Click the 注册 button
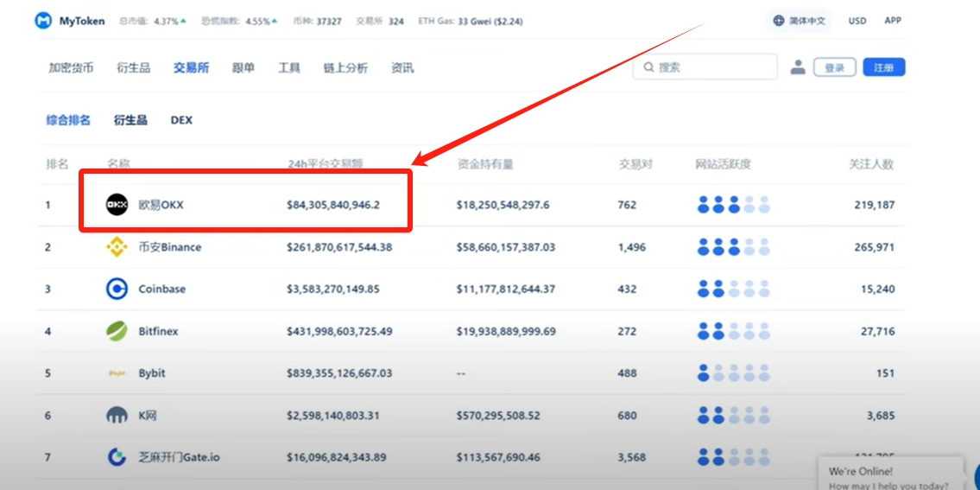This screenshot has width=980, height=490. 884,67
